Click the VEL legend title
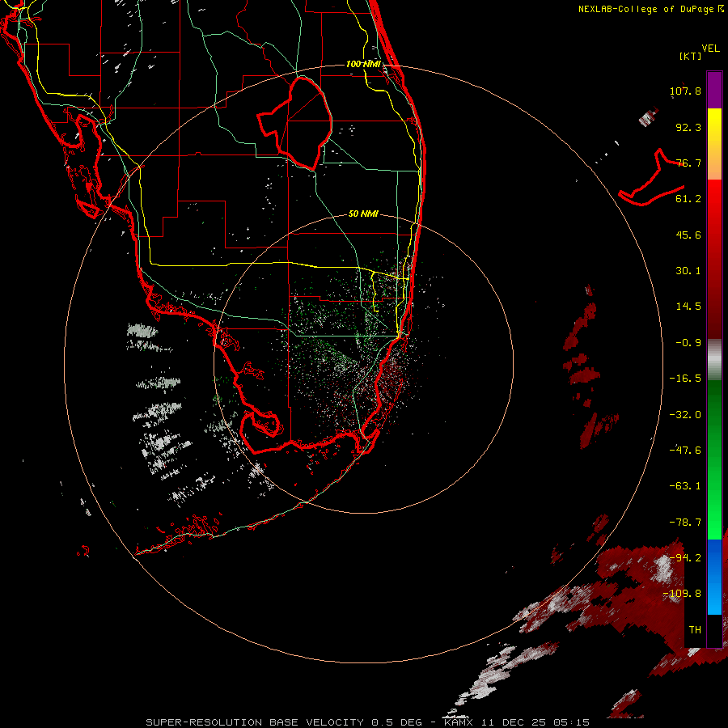The height and width of the screenshot is (728, 728). [711, 49]
